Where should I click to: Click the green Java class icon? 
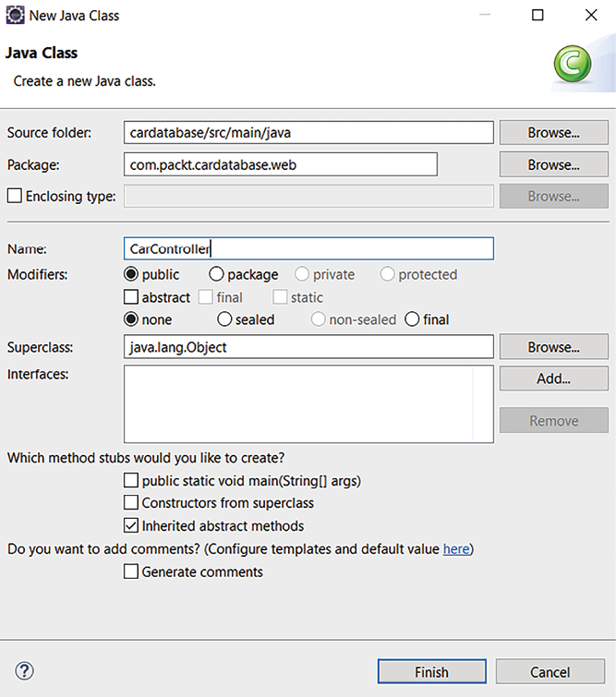573,66
